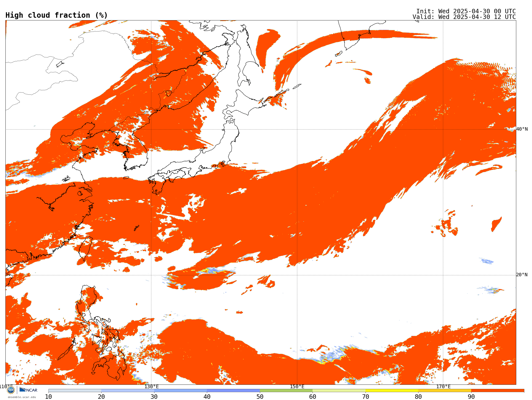532x400 pixels.
Task: Click the 'High cloud fraction (%)' title
Action: [x=57, y=15]
